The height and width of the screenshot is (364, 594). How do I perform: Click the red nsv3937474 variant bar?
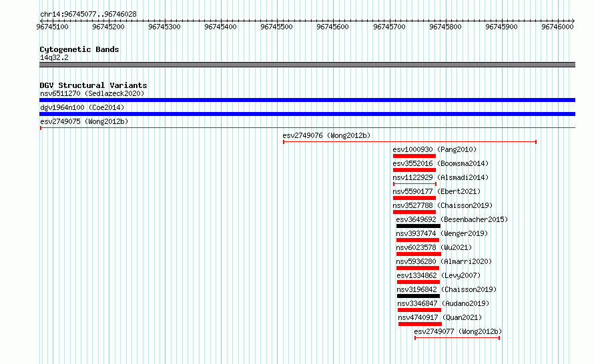tap(418, 240)
